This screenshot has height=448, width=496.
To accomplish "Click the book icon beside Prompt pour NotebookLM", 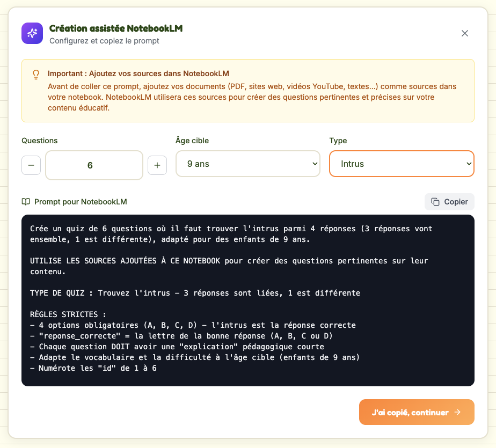I will click(x=26, y=202).
